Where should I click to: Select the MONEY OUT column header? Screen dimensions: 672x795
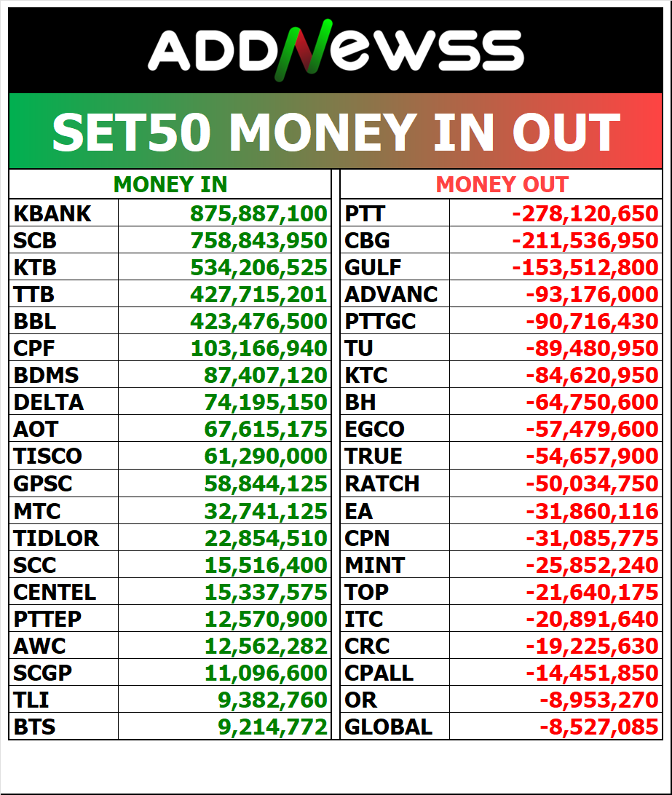(502, 185)
